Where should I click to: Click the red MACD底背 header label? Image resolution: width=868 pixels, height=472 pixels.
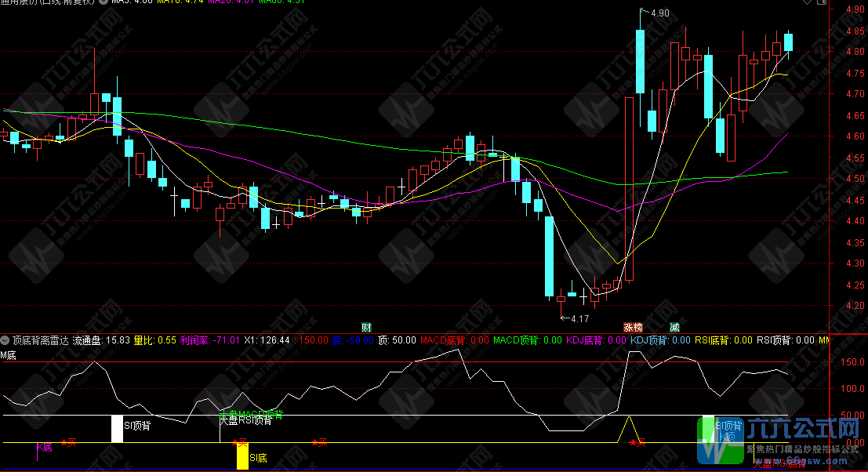coord(442,341)
